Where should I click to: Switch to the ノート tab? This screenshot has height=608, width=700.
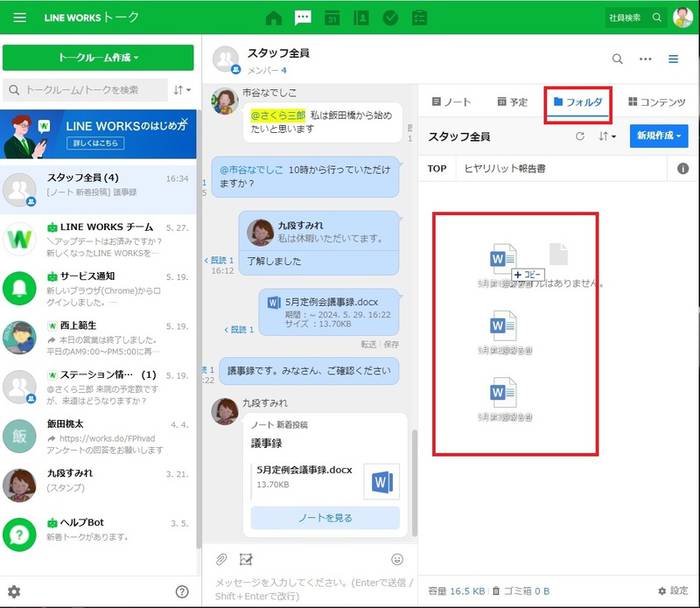pos(451,102)
